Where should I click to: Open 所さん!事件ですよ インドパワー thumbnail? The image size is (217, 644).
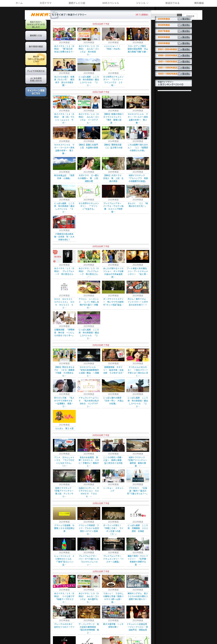point(138,287)
